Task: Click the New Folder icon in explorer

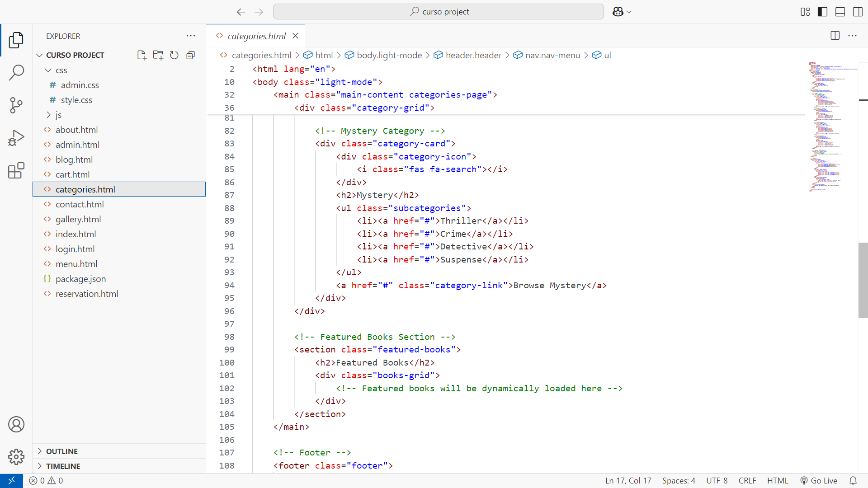Action: 158,55
